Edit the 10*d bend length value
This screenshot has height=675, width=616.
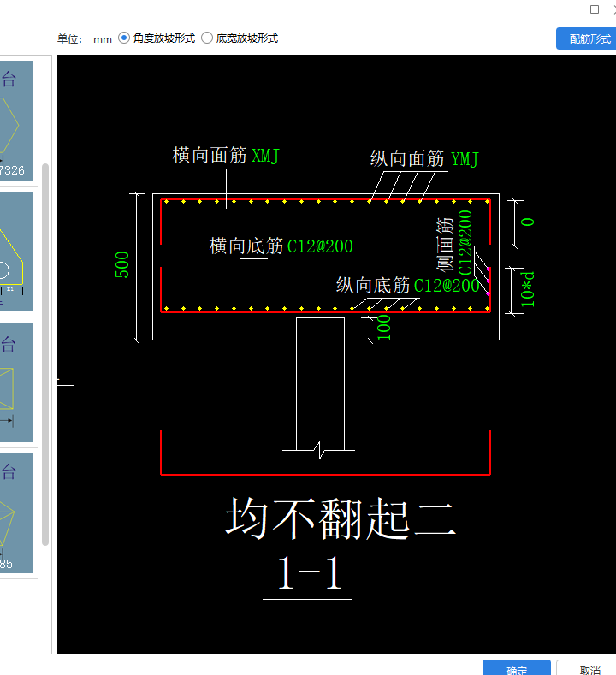(527, 289)
